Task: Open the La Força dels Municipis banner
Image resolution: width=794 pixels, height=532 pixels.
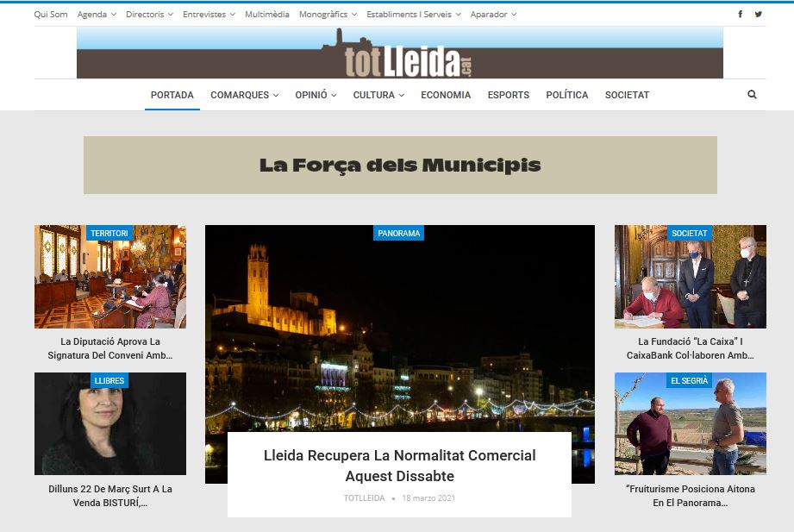Action: click(399, 165)
